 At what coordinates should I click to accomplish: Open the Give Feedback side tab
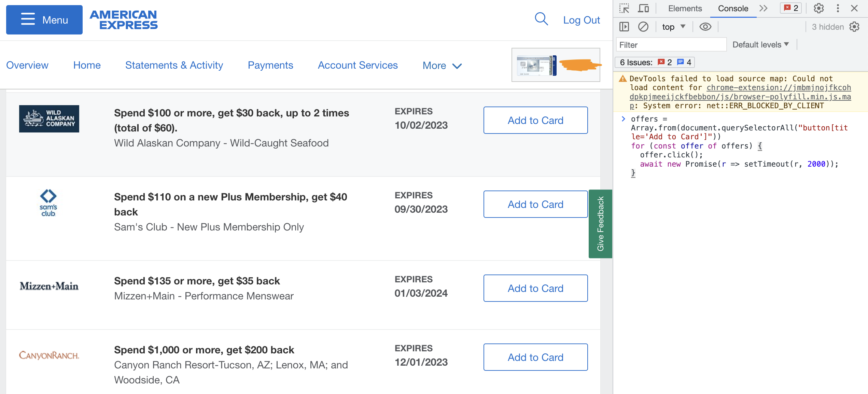coord(600,224)
